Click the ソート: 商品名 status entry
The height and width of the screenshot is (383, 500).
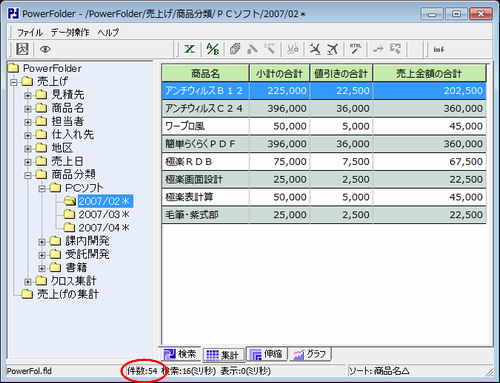point(379,371)
